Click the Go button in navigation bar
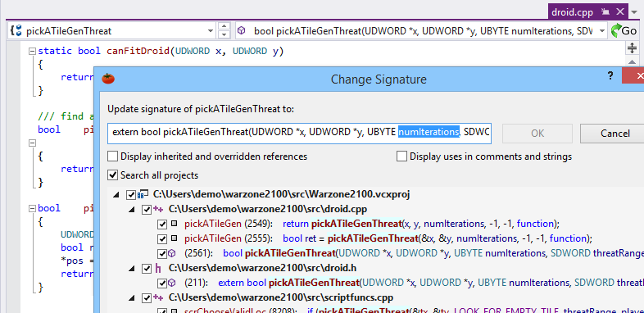Image resolution: width=644 pixels, height=313 pixels. click(624, 31)
